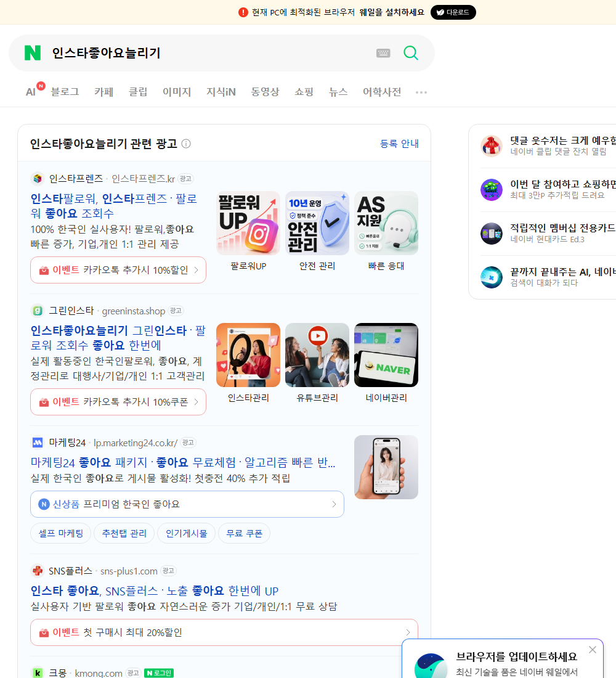Screen dimensions: 616x678
Task: Open the 안전 관리 thumbnail
Action: point(317,223)
